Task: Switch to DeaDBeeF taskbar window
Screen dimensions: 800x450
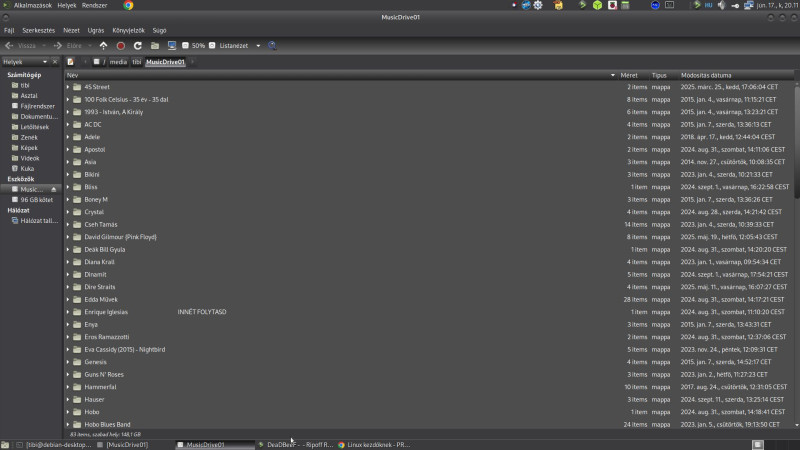Action: tap(296, 445)
